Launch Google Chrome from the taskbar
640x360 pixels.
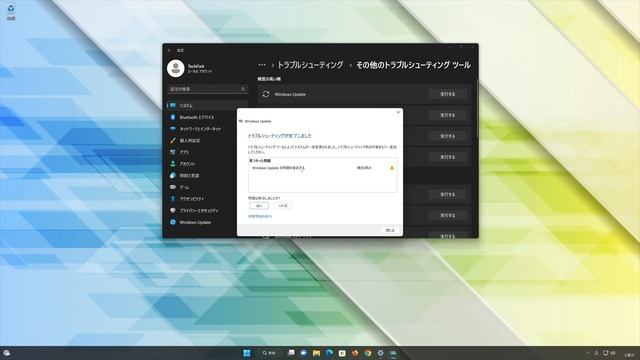pos(368,353)
